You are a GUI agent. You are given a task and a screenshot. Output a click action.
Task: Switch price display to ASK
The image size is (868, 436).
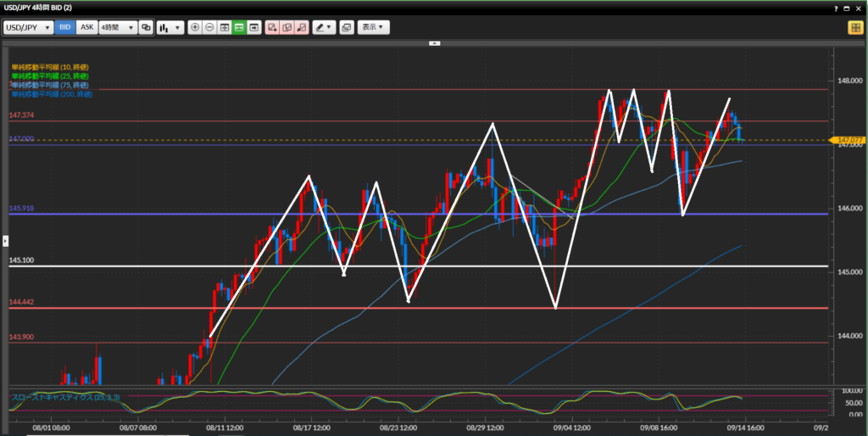click(86, 27)
